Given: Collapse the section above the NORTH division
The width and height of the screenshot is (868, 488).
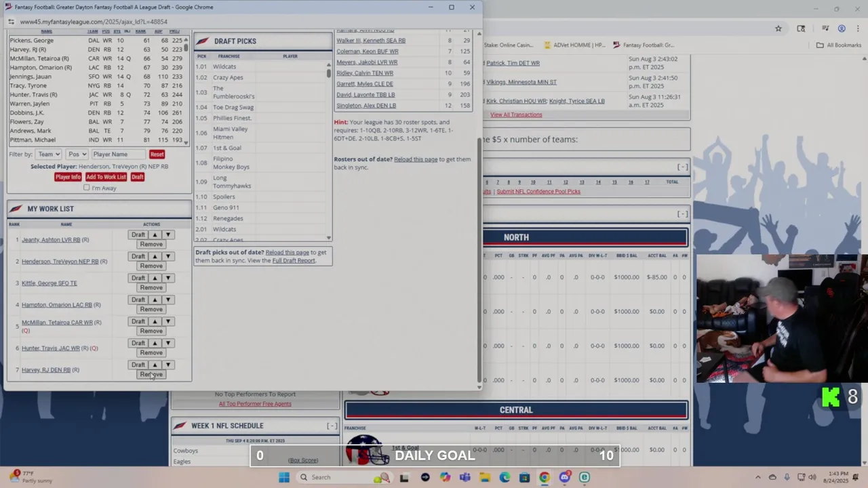Looking at the screenshot, I should (x=682, y=214).
